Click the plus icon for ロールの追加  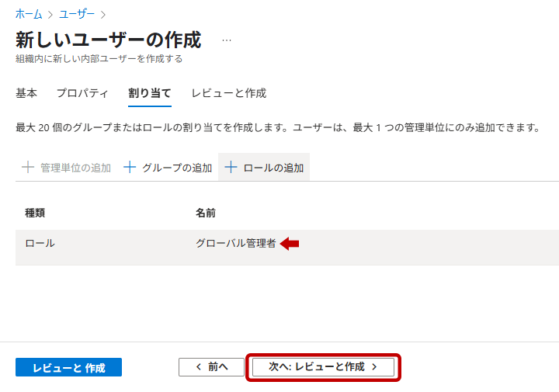click(231, 168)
